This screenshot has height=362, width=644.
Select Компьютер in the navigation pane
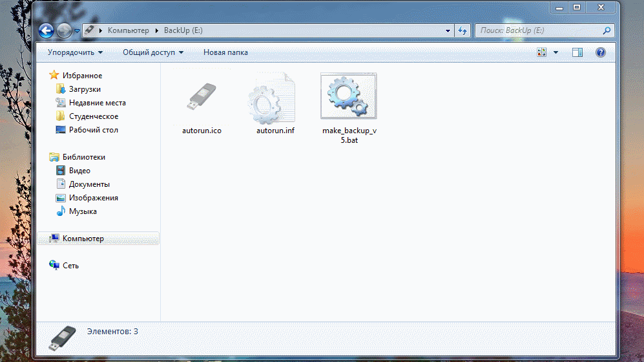point(83,239)
